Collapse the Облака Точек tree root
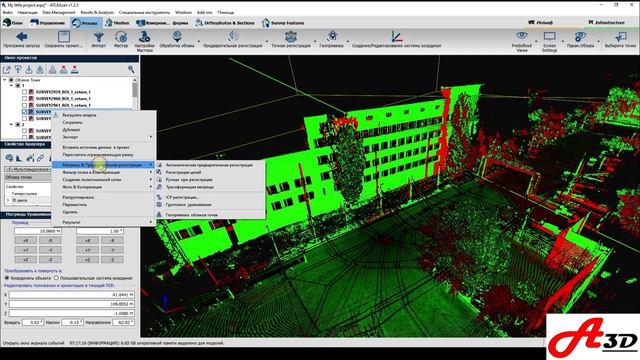Image resolution: width=640 pixels, height=360 pixels. (4, 80)
